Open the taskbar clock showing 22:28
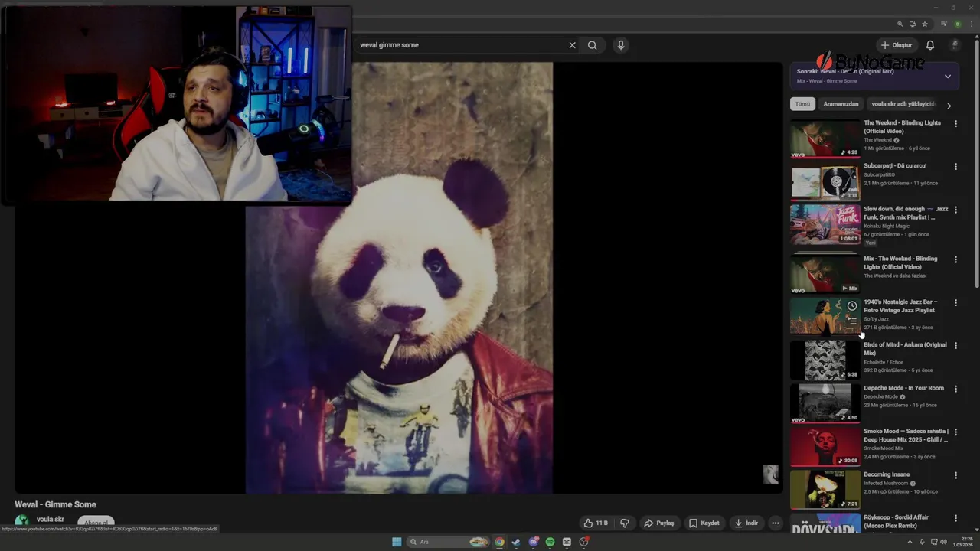This screenshot has width=980, height=551. point(962,542)
